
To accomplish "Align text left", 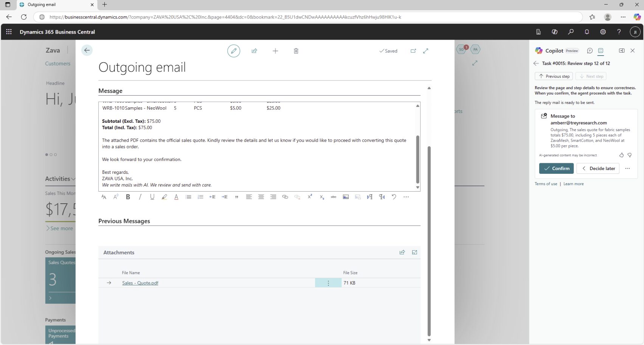I will [249, 197].
